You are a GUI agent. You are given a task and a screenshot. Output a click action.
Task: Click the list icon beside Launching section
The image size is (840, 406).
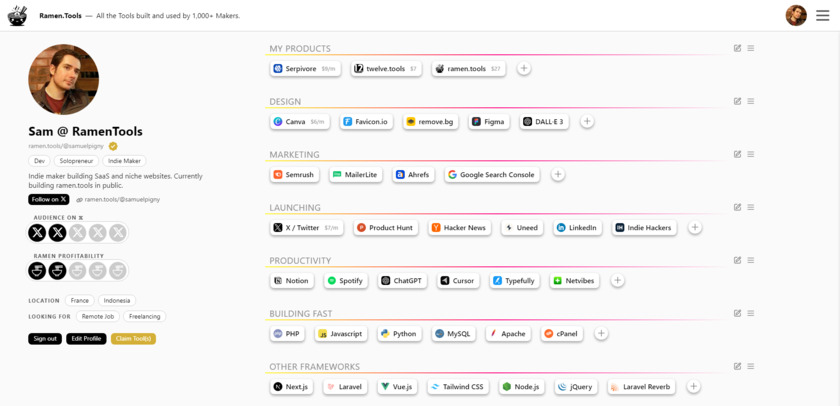coord(751,207)
